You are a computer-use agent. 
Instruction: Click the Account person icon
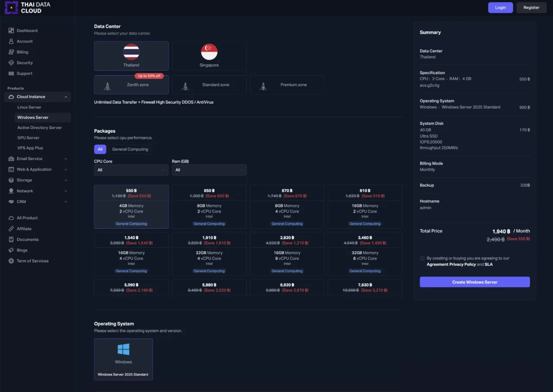point(11,41)
